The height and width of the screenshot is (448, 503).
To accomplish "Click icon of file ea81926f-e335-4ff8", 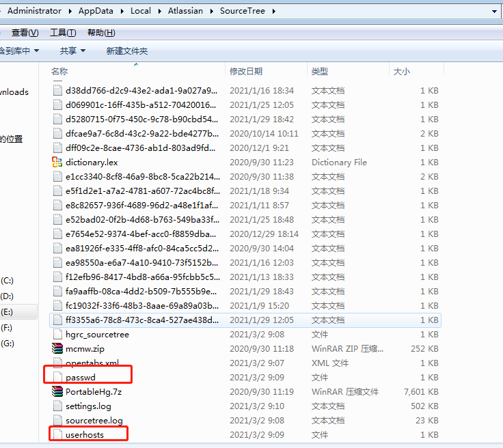I will tap(57, 249).
